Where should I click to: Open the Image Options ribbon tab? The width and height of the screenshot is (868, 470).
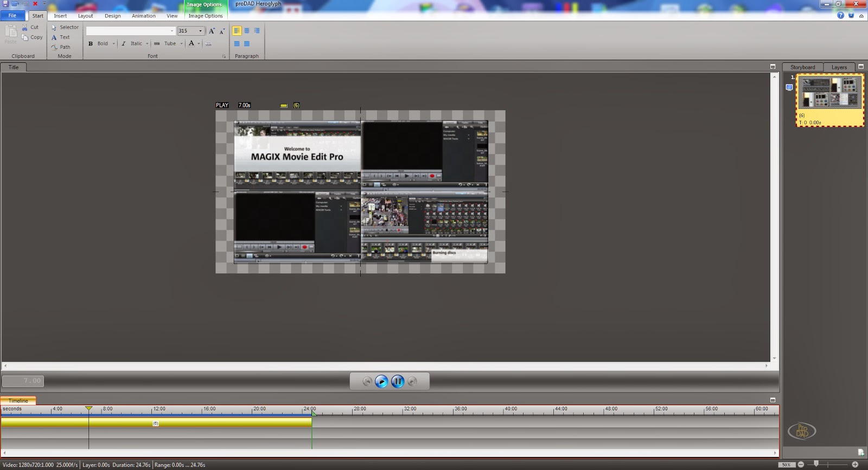coord(206,16)
